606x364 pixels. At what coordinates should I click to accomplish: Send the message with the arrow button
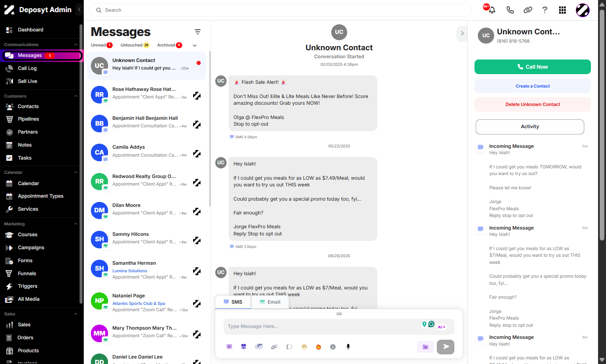446,347
